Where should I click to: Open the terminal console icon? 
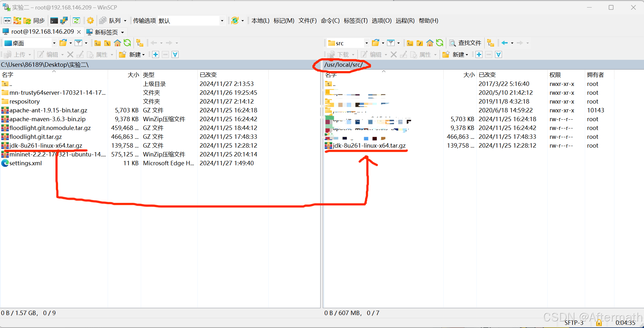point(54,21)
